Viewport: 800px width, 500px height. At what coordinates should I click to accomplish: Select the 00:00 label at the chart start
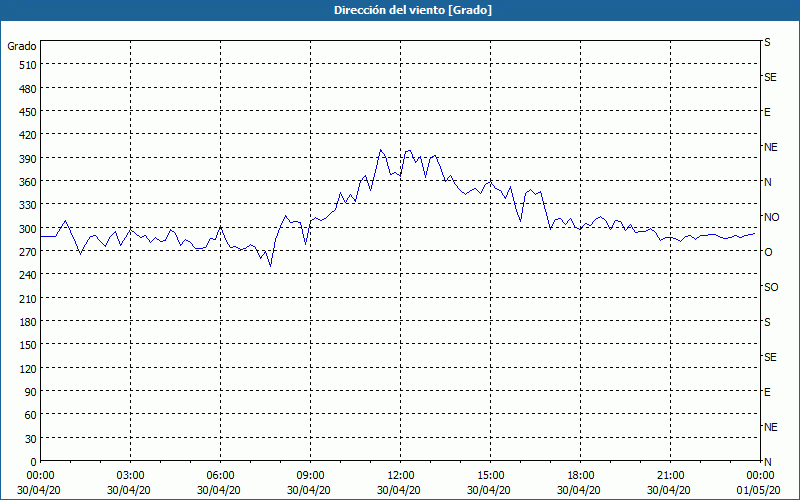(x=40, y=476)
